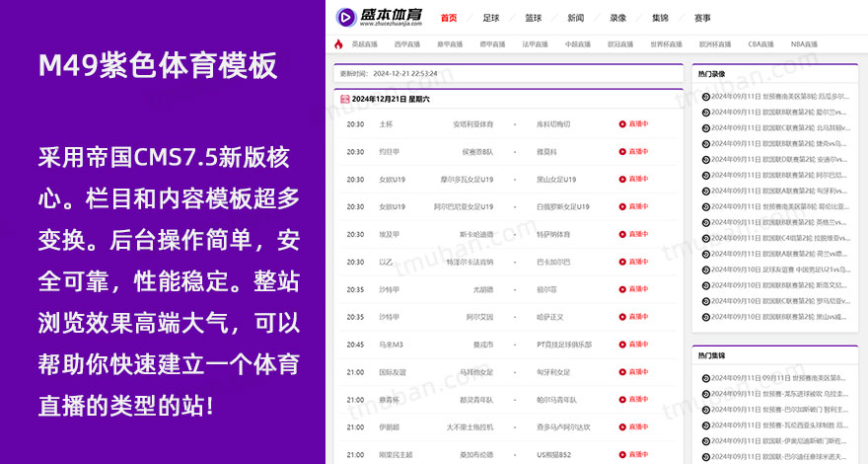Click the bullet icon for 龙东进球被吹 highlight
Screen dimensions: 868x464
(x=706, y=394)
